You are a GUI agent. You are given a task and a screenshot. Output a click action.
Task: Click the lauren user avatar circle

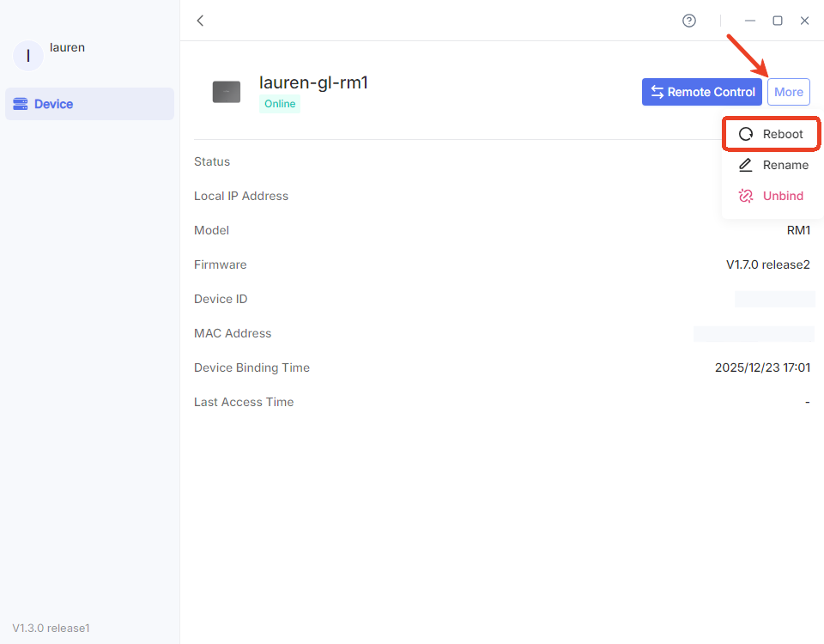pos(28,56)
